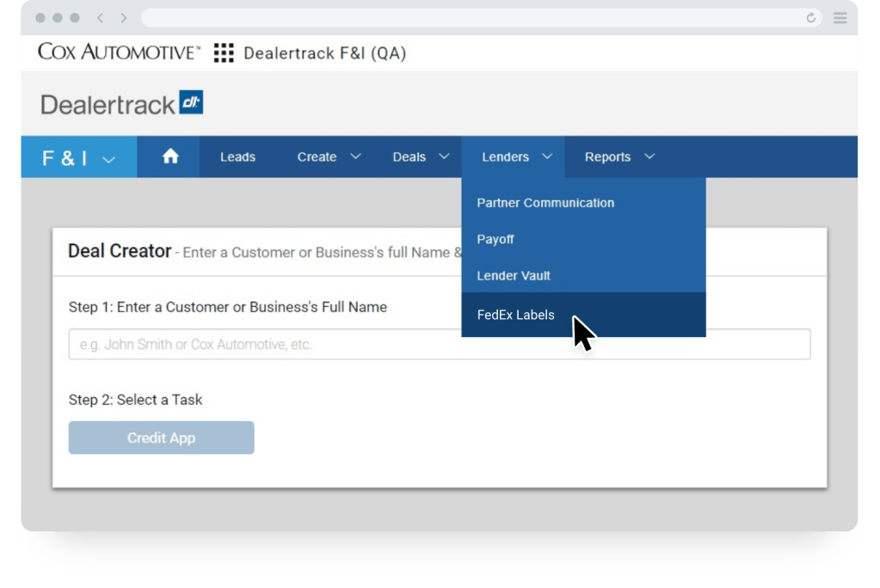The width and height of the screenshot is (880, 588).
Task: Click the browser back arrow
Action: tap(99, 16)
